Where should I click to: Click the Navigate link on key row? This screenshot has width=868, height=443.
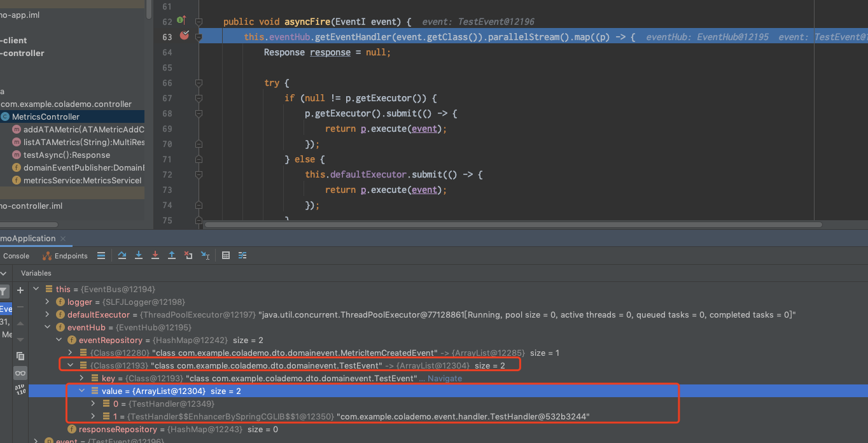pos(445,378)
